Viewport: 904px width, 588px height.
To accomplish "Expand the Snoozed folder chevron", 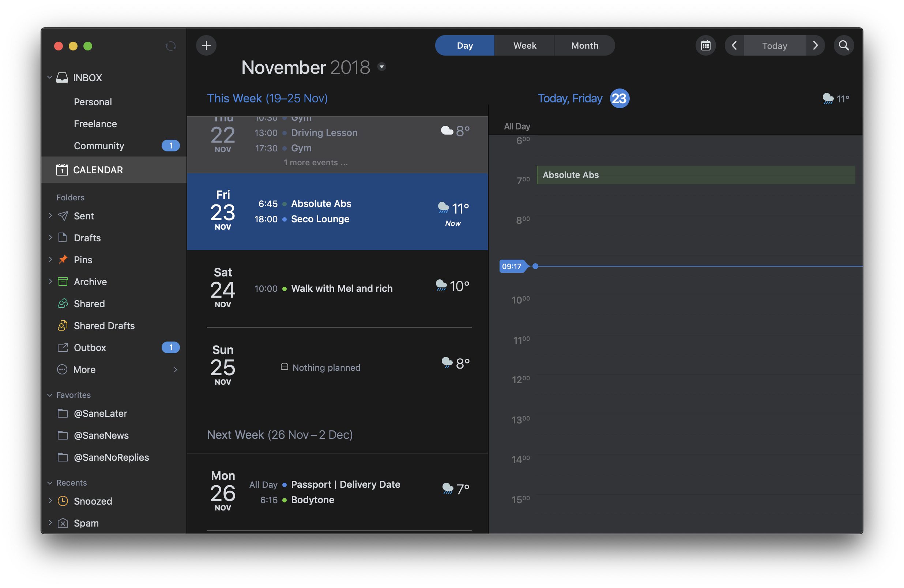I will coord(50,501).
